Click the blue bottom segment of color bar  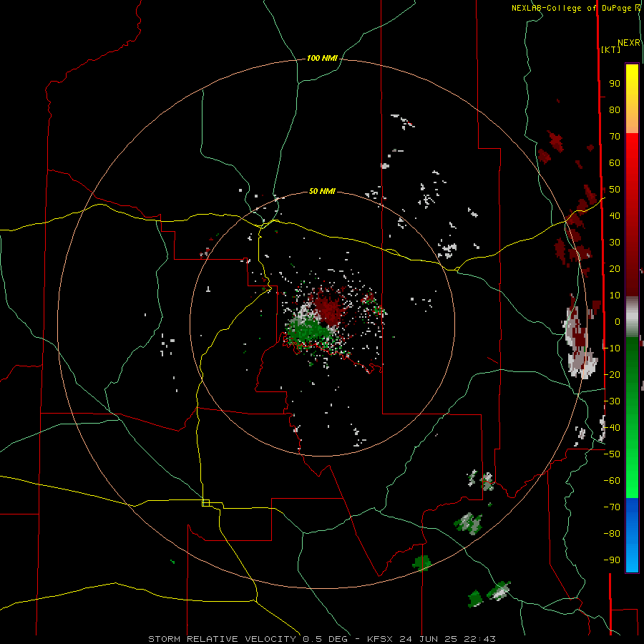coord(632,535)
